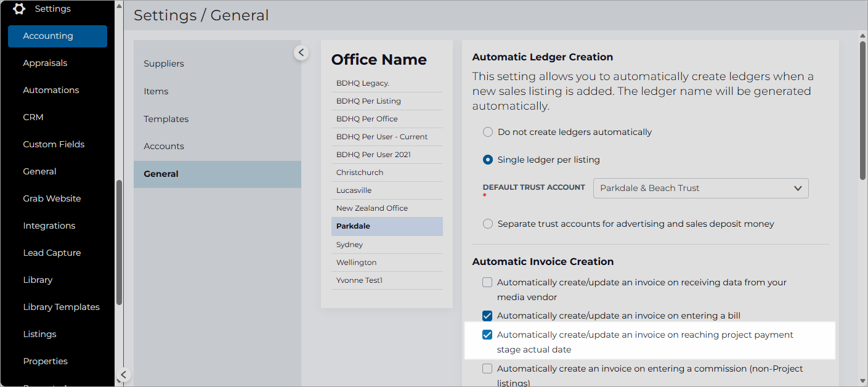Screen dimensions: 868x387
Task: Open the Accounting settings section
Action: (57, 36)
